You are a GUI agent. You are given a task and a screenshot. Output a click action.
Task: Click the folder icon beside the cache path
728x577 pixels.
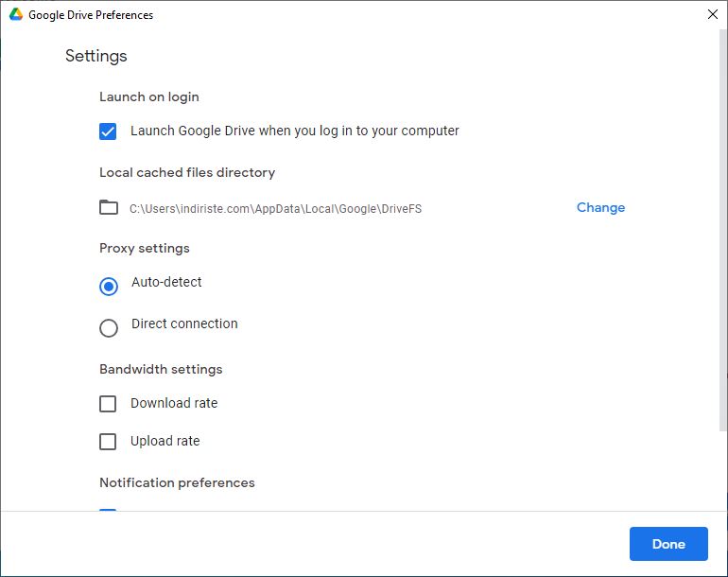tap(109, 207)
